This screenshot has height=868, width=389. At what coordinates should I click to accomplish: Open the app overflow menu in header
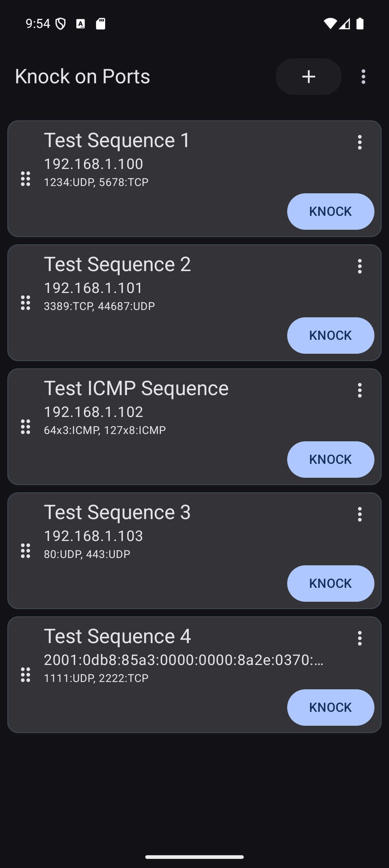click(363, 77)
